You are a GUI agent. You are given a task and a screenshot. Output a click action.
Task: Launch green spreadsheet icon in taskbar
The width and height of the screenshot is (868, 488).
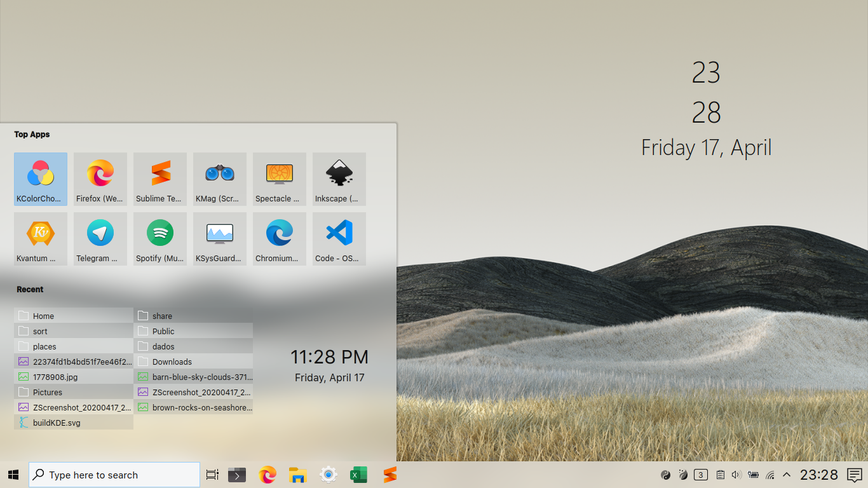[359, 475]
